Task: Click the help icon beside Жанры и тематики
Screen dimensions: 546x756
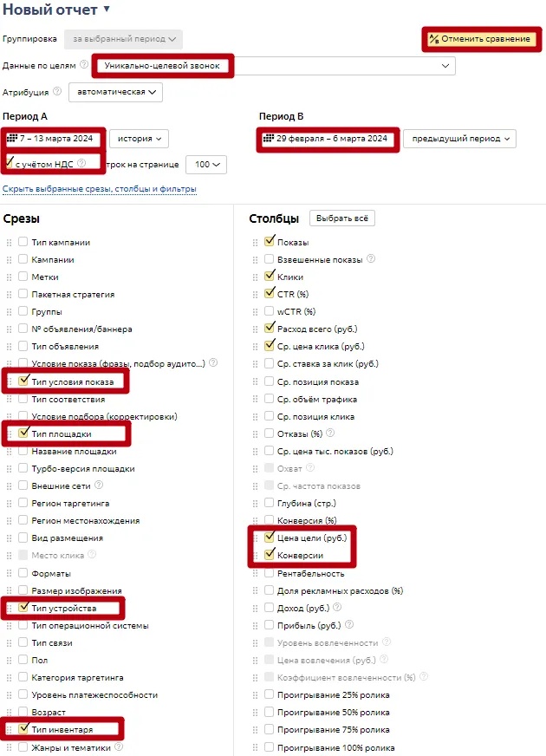Action: [118, 746]
